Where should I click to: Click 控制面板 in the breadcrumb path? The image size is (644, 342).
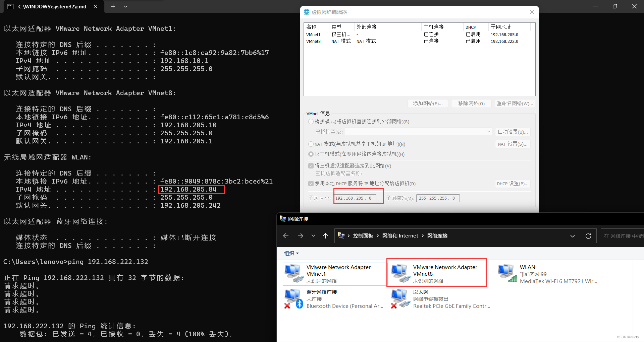pos(363,236)
